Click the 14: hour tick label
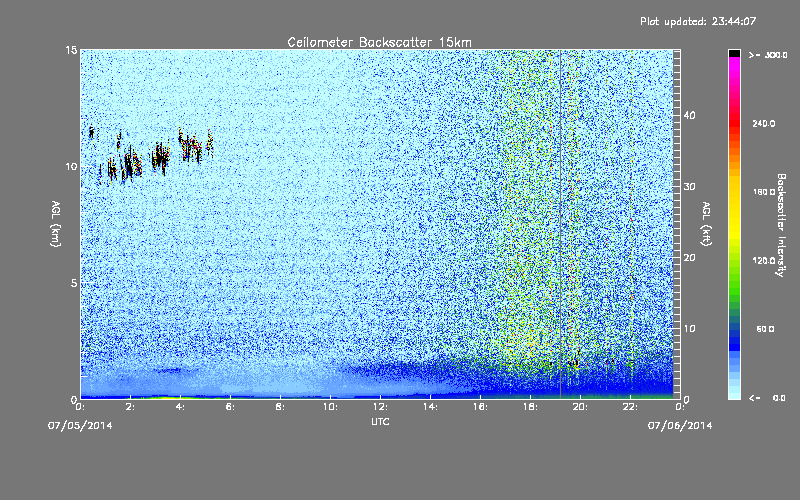The height and width of the screenshot is (500, 800). point(431,407)
